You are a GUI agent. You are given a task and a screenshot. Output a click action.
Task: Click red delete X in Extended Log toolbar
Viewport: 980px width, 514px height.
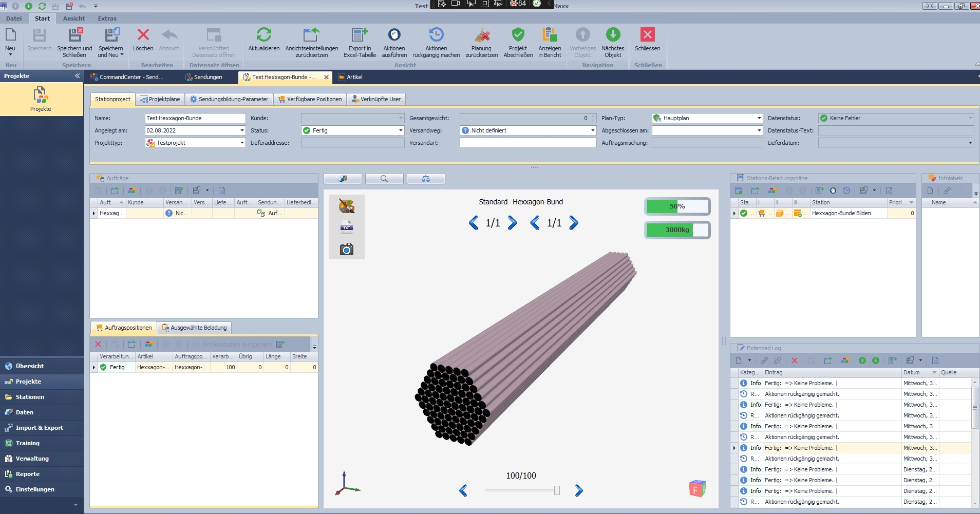[795, 360]
